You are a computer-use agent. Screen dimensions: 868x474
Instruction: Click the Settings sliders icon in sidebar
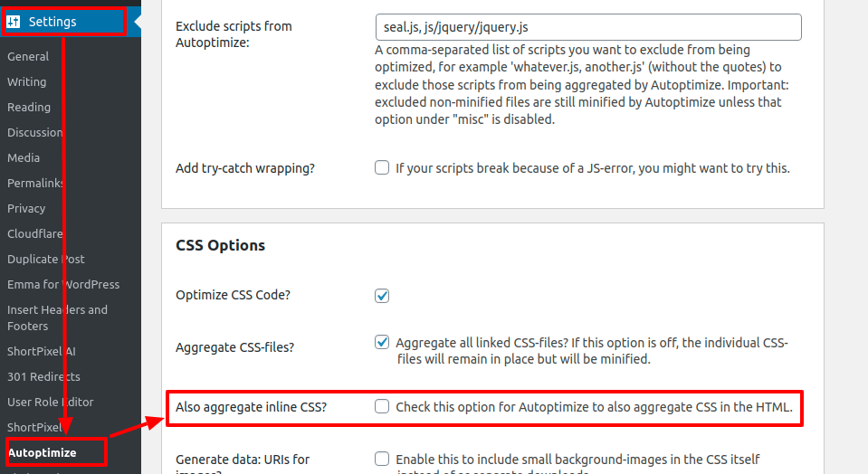pos(14,22)
